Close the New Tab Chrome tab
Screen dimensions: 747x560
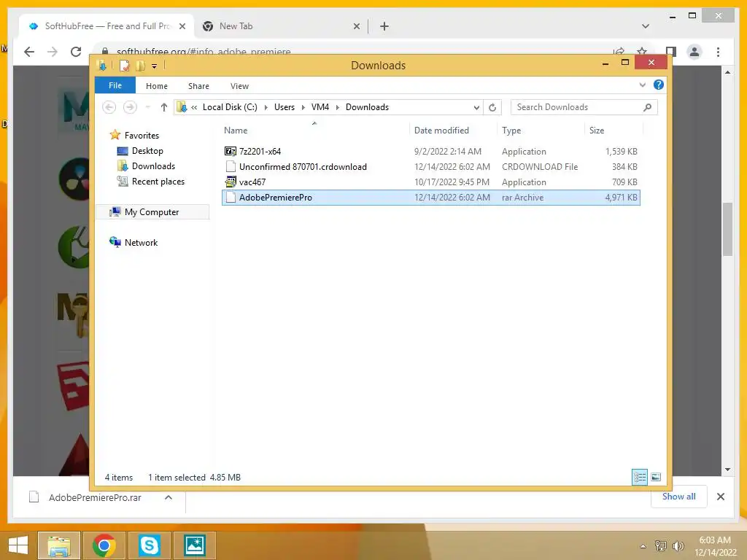[356, 26]
